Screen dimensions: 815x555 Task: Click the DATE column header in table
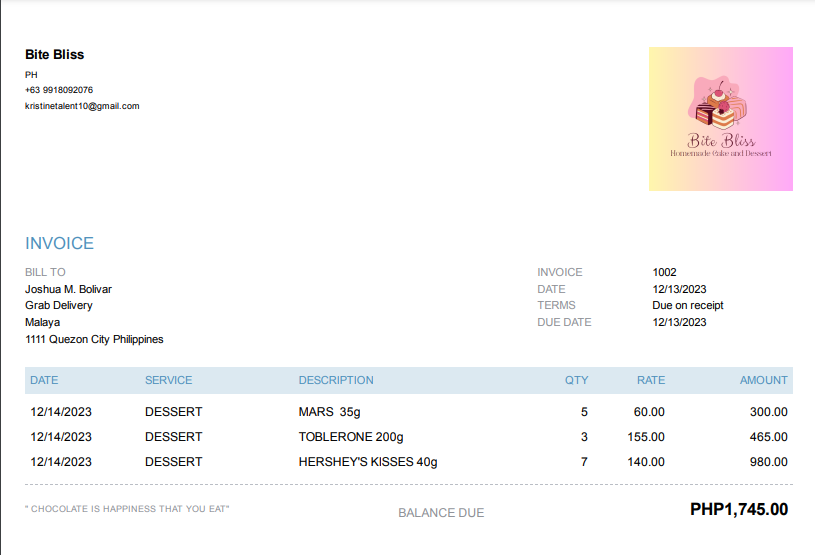pos(44,380)
